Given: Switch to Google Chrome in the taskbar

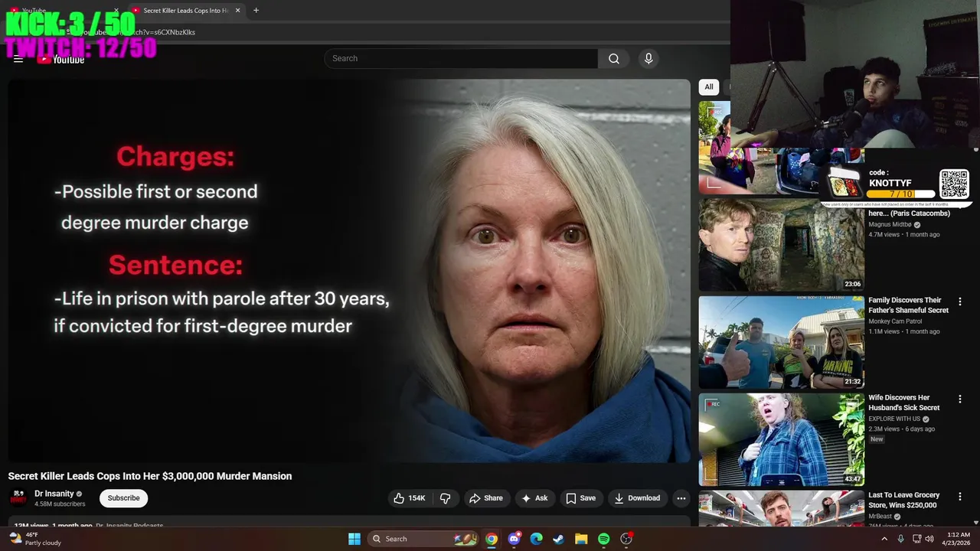Looking at the screenshot, I should pos(492,539).
